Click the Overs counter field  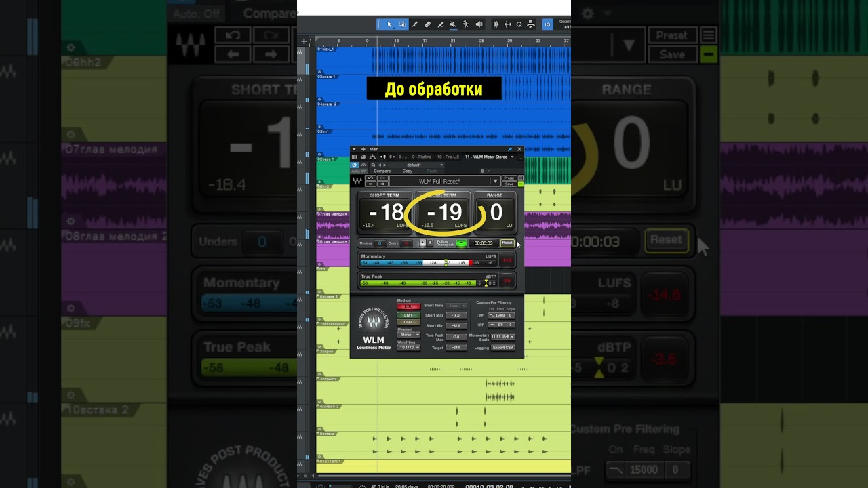click(x=406, y=243)
